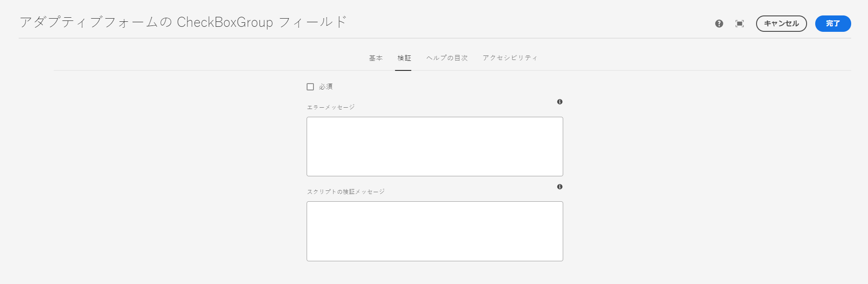Viewport: 868px width, 284px height.
Task: Open the help question mark icon
Action: click(x=719, y=24)
